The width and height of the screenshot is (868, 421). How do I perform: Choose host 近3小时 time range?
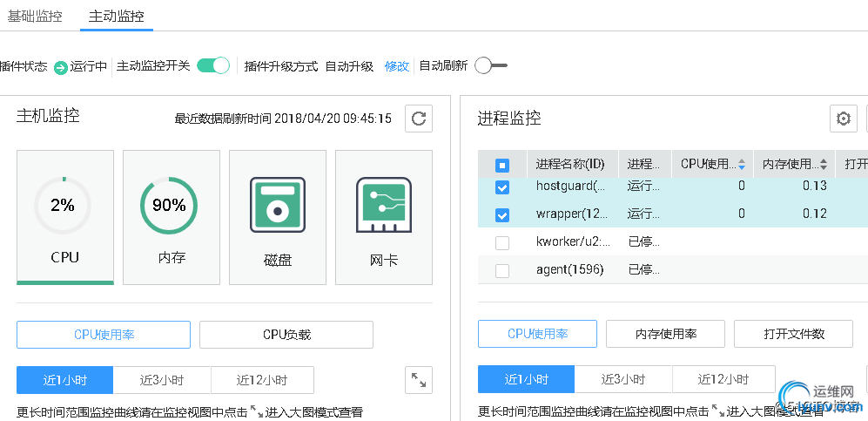[x=162, y=380]
